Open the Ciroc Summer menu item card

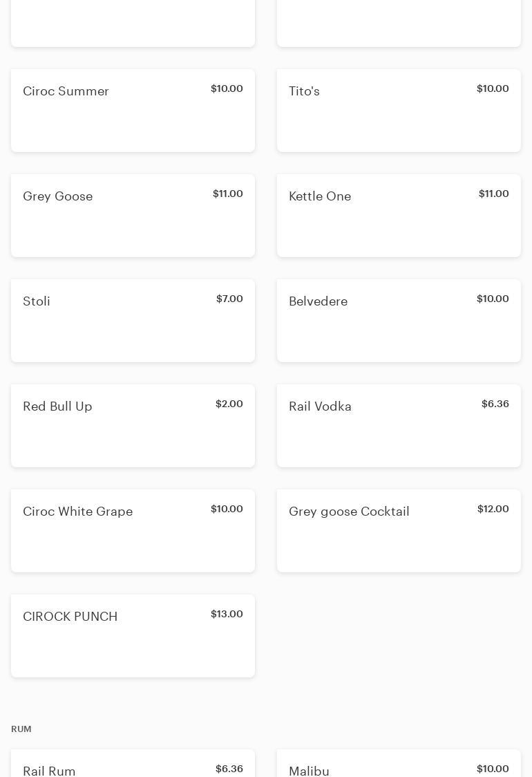pos(133,111)
